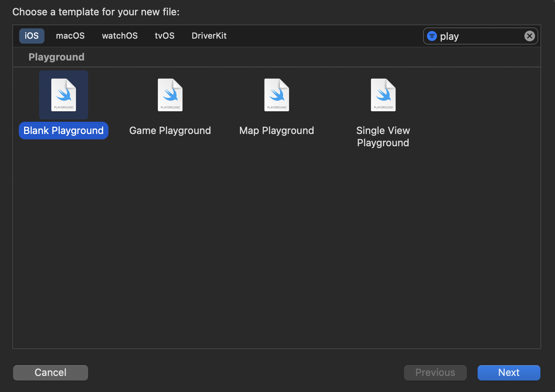The image size is (555, 392).
Task: Click the Blank Playground label
Action: [64, 131]
